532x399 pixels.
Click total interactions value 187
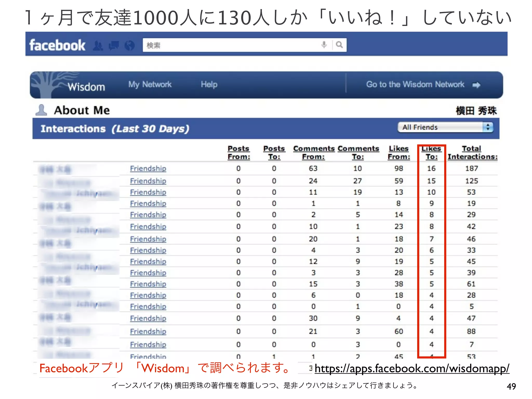point(471,169)
